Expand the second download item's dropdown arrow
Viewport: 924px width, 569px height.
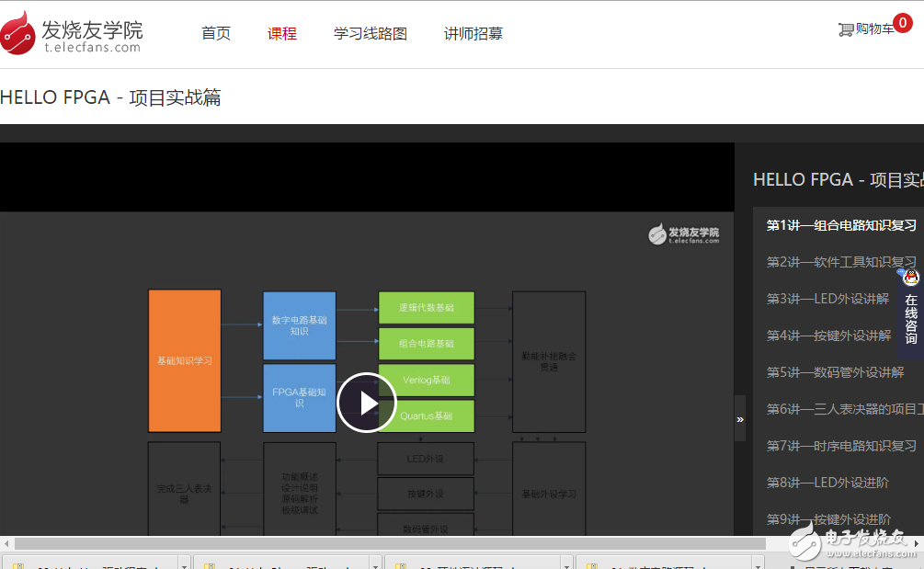point(374,563)
